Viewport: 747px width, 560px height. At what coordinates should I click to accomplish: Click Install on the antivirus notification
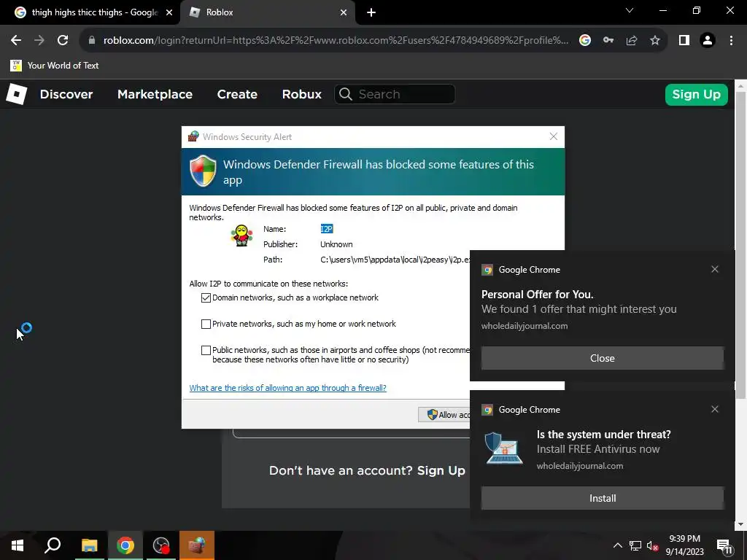click(x=602, y=498)
